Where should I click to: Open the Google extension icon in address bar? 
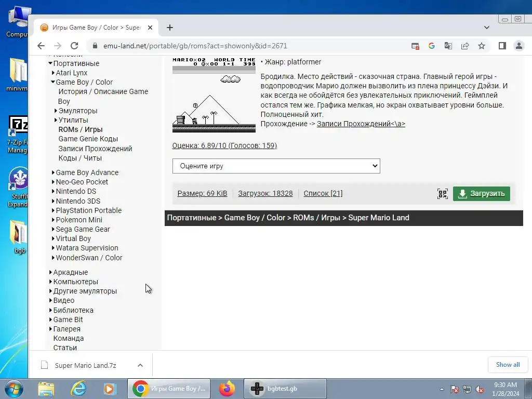[432, 46]
